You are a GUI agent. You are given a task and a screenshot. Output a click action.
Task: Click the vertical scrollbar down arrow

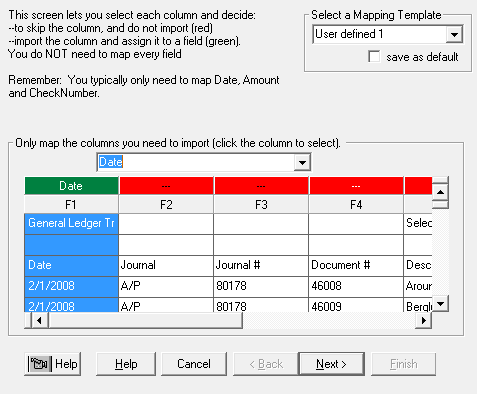pyautogui.click(x=440, y=304)
